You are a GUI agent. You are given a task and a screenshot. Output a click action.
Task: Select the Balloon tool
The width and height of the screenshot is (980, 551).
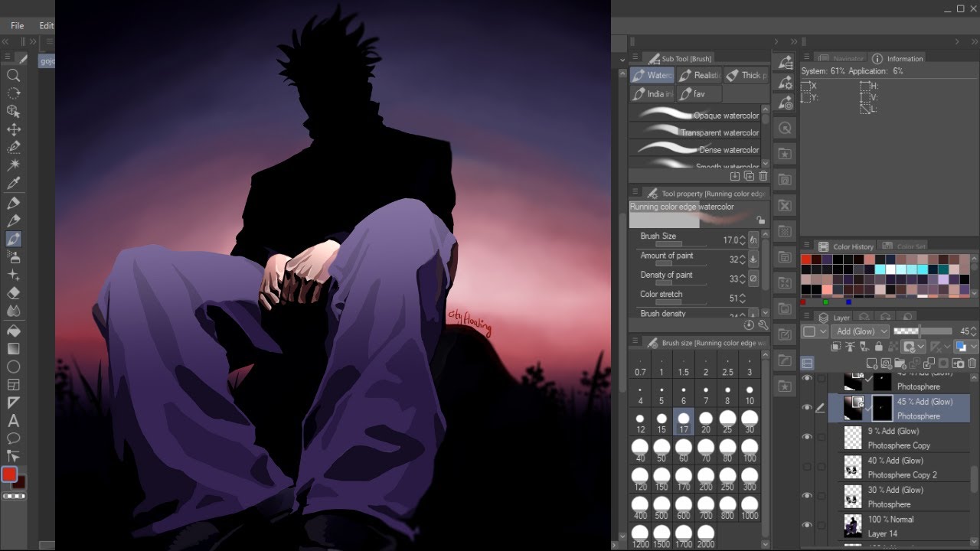(14, 439)
